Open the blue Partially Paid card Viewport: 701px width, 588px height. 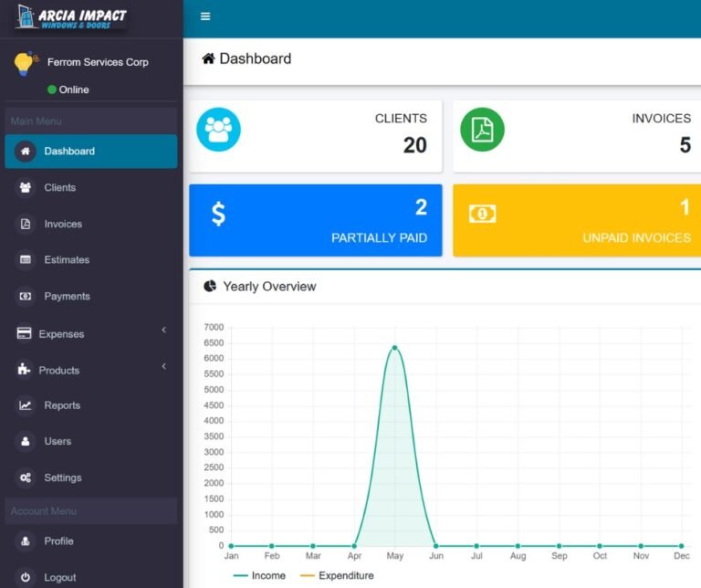coord(315,220)
